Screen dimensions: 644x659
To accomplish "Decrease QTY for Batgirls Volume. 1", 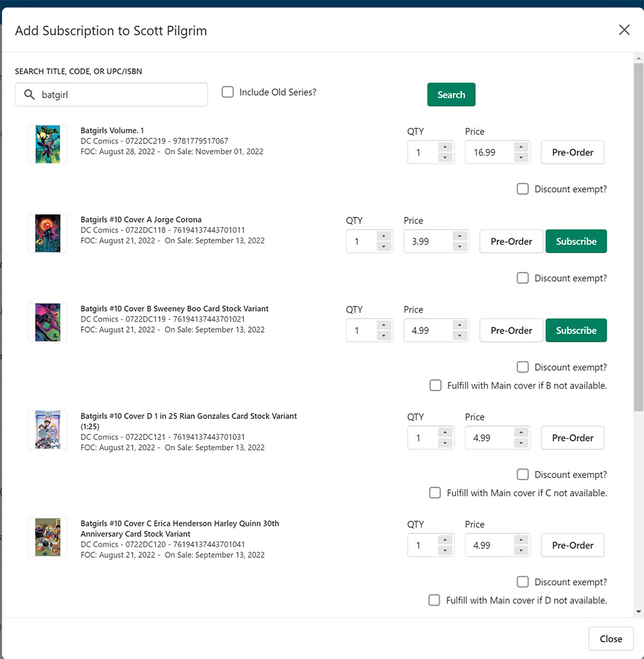I will (445, 158).
